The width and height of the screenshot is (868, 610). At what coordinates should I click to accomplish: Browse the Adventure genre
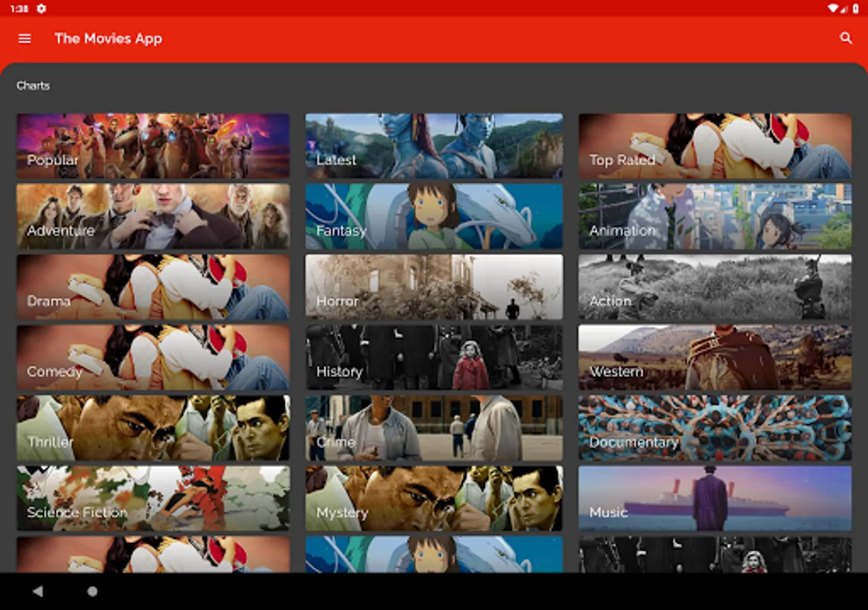coord(153,216)
